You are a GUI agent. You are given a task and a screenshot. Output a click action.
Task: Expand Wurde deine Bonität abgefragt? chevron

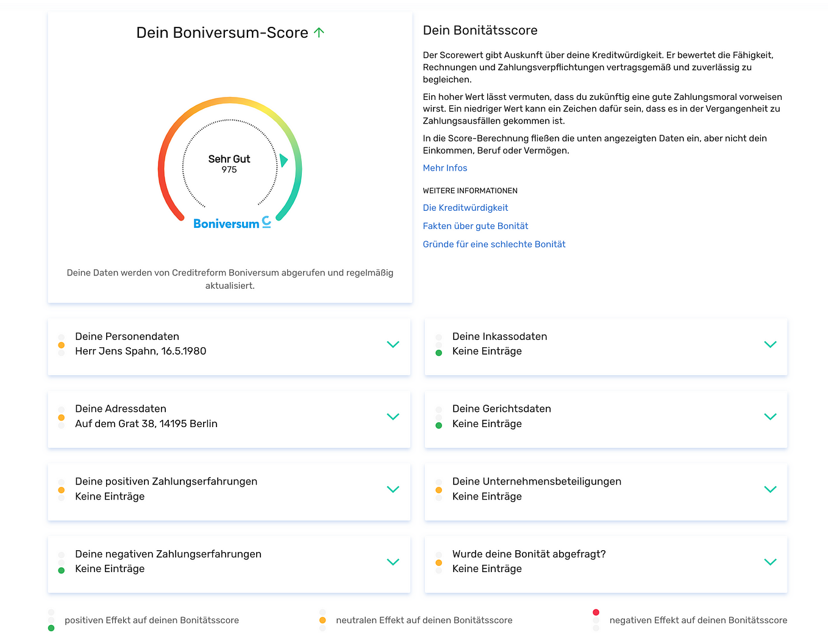pyautogui.click(x=771, y=562)
